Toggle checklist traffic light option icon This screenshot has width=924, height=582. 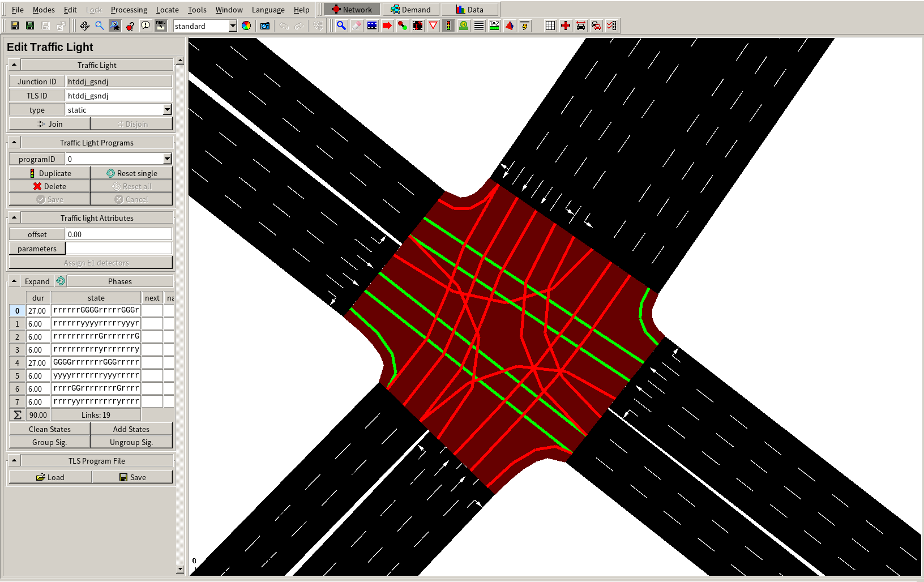611,25
